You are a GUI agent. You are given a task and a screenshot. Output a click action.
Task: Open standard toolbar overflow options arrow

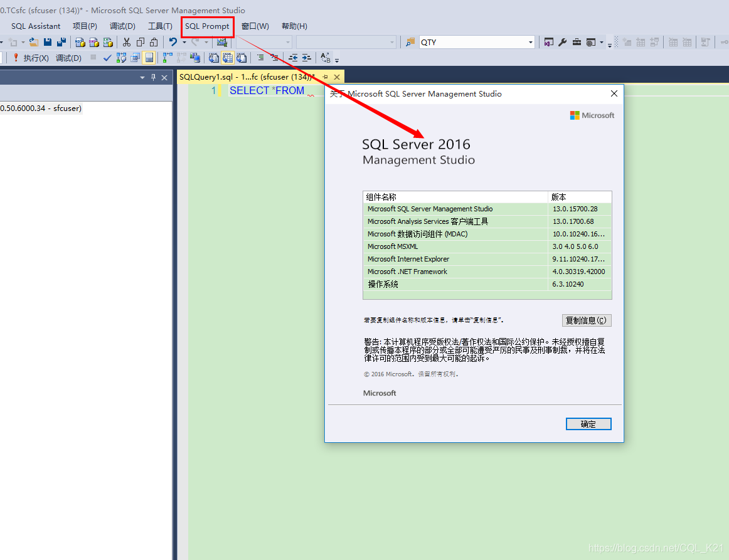click(x=610, y=45)
